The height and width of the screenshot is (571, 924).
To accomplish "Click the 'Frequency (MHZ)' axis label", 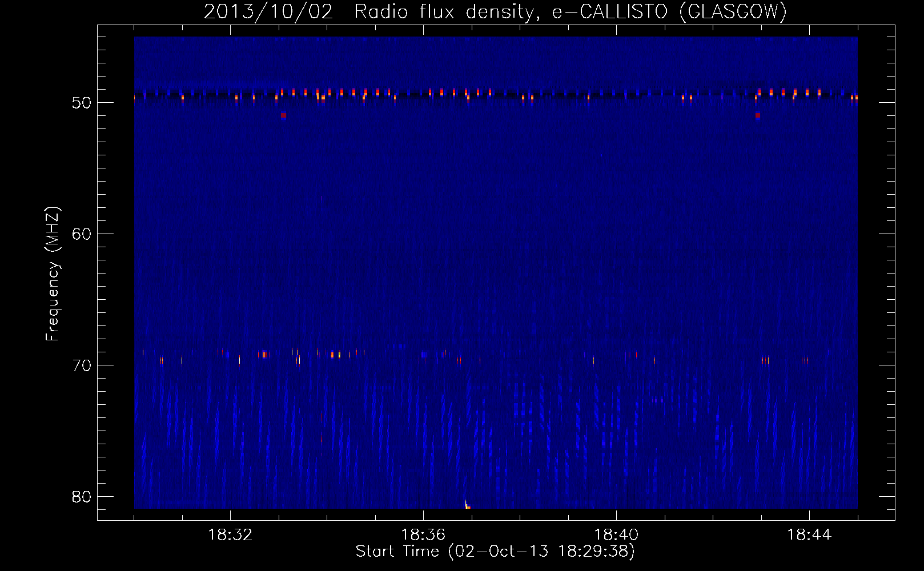I will point(53,274).
